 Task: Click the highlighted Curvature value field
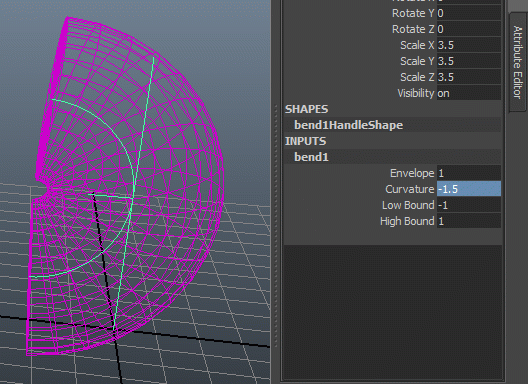click(469, 189)
